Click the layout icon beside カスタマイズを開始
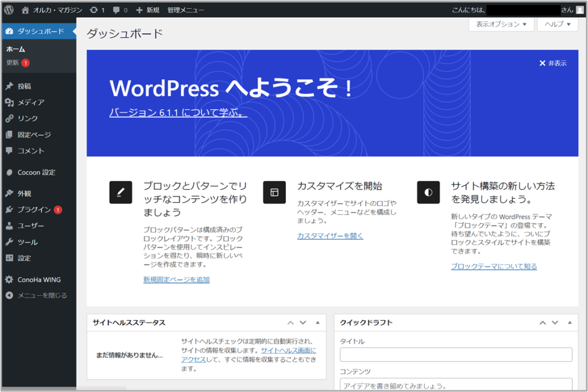588x392 pixels. [274, 192]
